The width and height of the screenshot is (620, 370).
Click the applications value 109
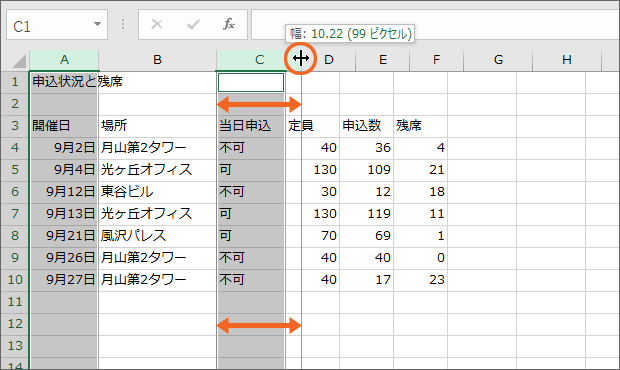(x=366, y=170)
